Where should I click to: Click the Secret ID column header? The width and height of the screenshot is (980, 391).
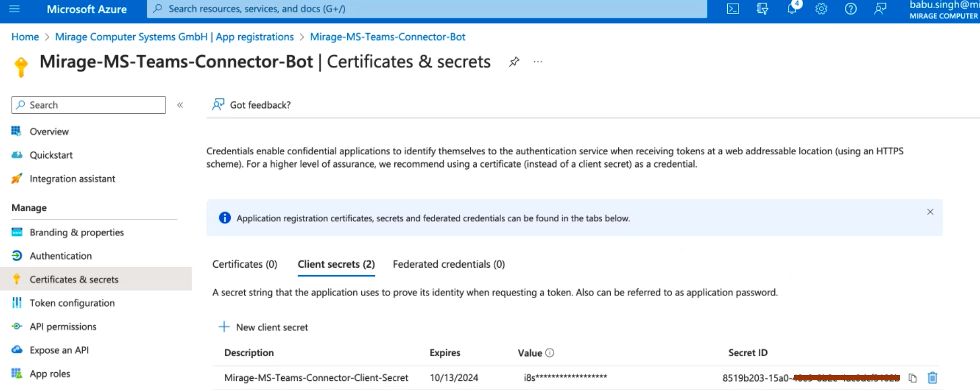click(748, 353)
